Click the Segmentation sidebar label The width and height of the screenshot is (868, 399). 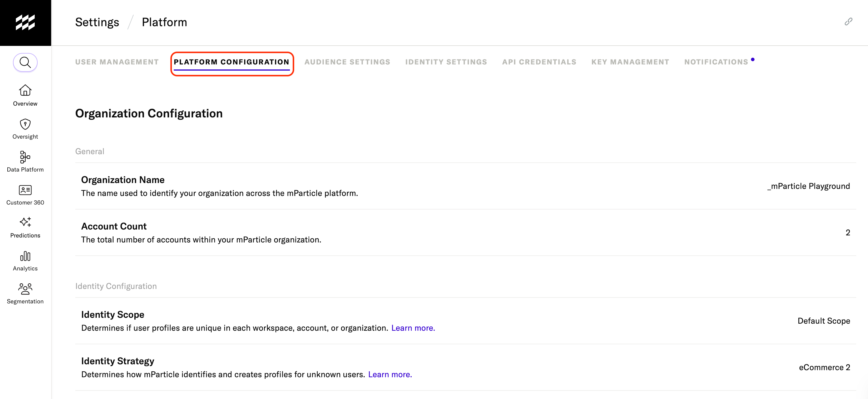[x=25, y=302]
